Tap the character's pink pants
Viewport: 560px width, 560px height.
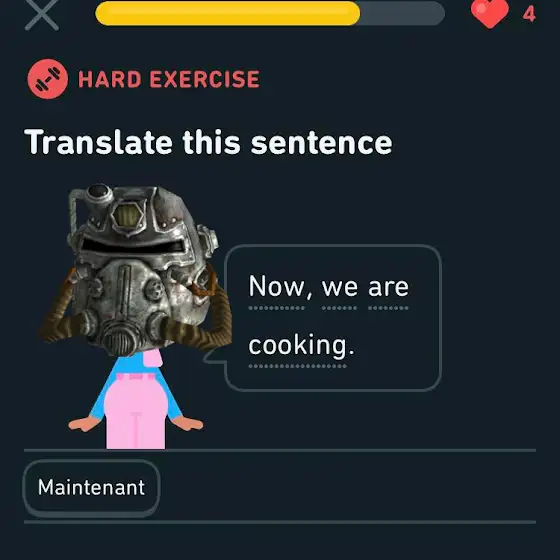pyautogui.click(x=136, y=412)
